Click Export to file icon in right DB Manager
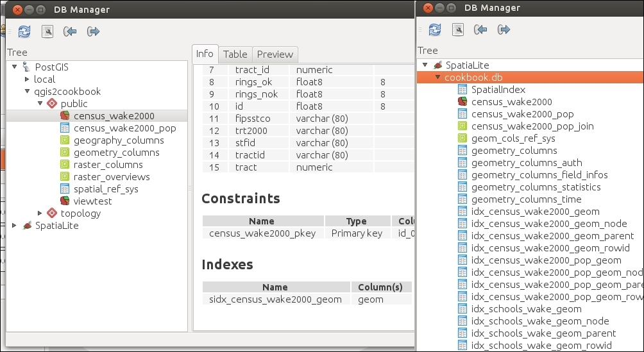Screen dimensions: 644x352 [x=504, y=29]
